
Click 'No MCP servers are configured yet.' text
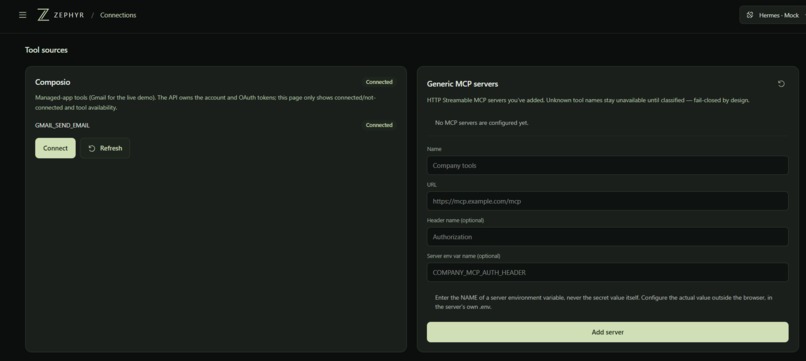pyautogui.click(x=482, y=123)
